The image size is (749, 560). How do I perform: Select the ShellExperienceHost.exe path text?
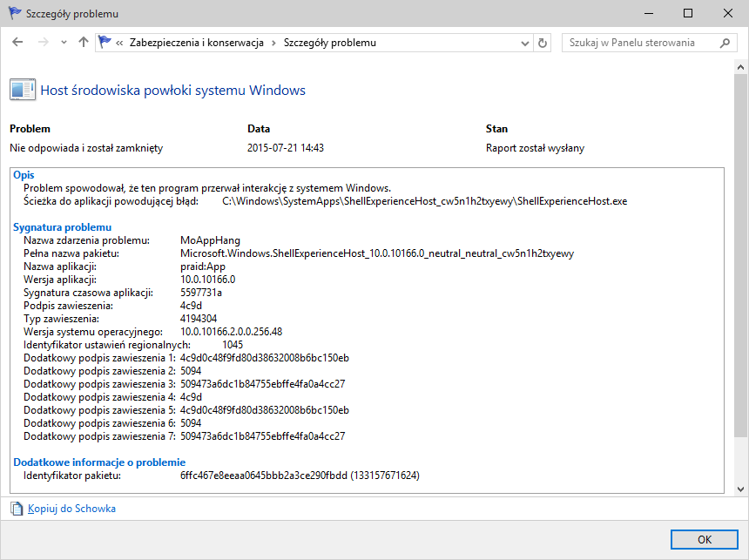[425, 201]
